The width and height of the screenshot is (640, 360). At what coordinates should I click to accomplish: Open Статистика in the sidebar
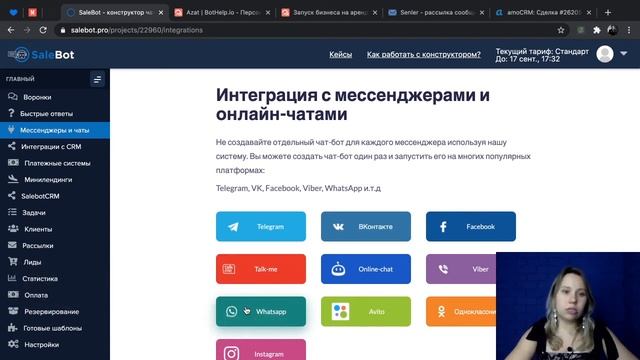point(55,278)
